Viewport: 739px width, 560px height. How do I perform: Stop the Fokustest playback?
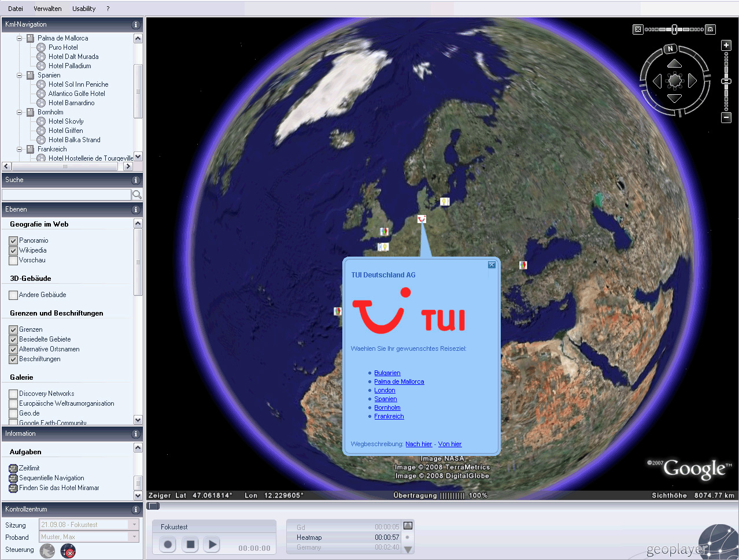click(190, 544)
